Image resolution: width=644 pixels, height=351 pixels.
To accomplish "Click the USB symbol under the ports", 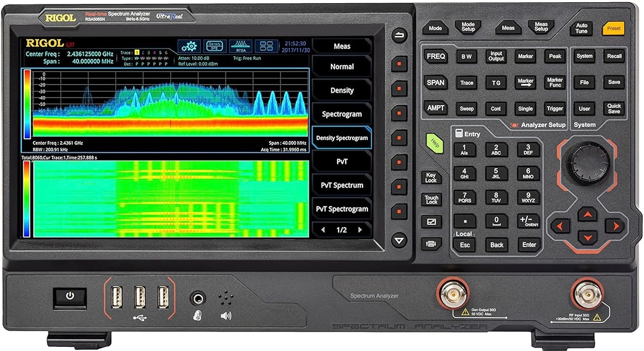I will click(140, 317).
